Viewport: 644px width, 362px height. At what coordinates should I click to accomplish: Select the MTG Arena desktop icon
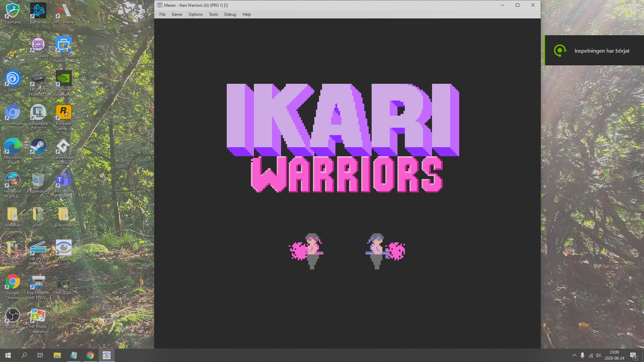pyautogui.click(x=64, y=14)
